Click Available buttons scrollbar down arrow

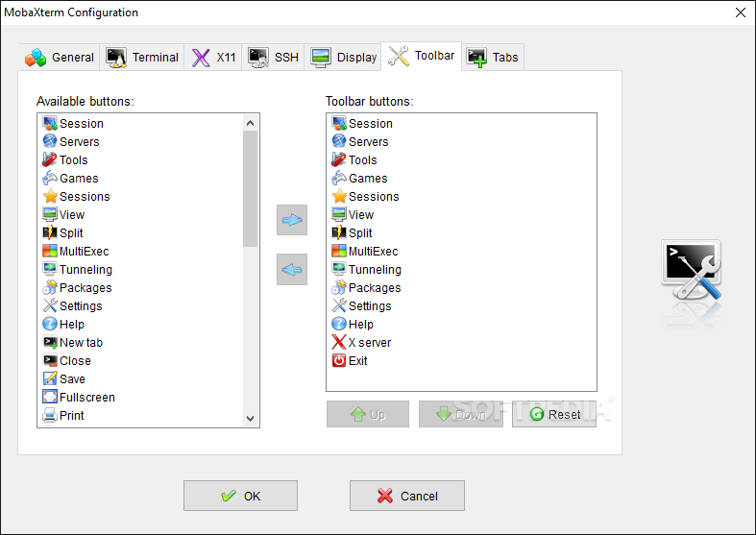250,419
